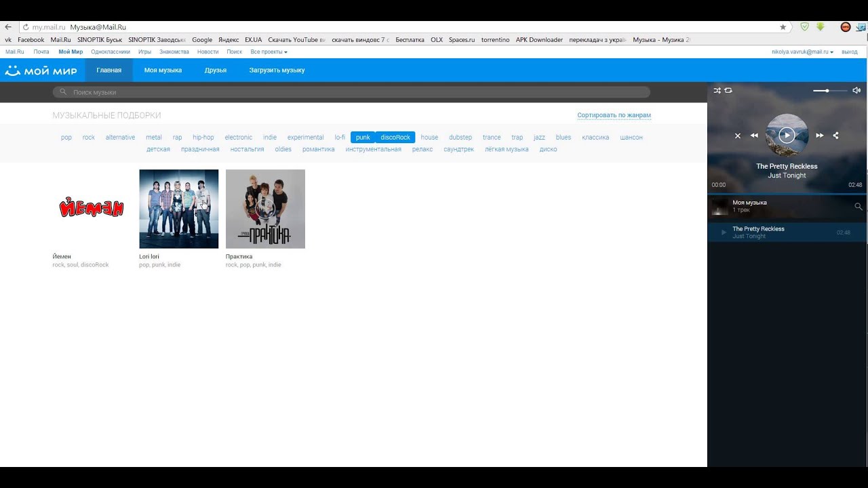This screenshot has width=868, height=488.
Task: Click The Pretty Reckless title in player
Action: point(787,167)
